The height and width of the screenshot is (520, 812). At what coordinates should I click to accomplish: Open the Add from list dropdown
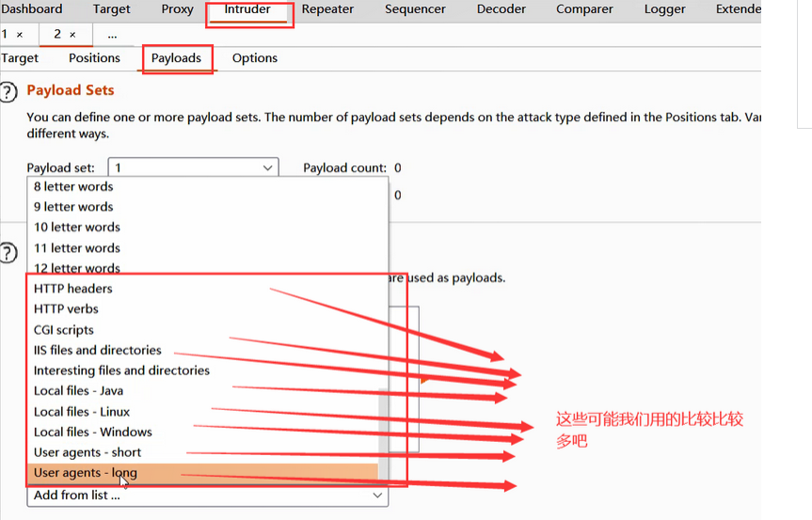(x=208, y=496)
